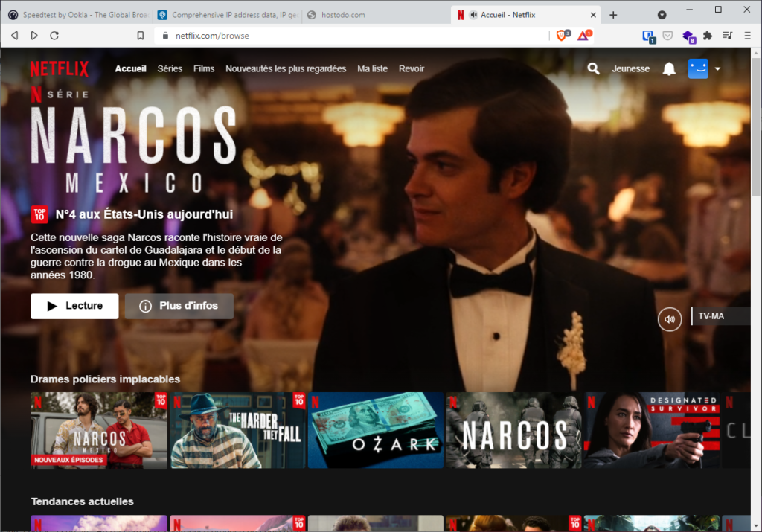Click the padlock site security icon
The width and height of the screenshot is (762, 532).
[x=165, y=36]
